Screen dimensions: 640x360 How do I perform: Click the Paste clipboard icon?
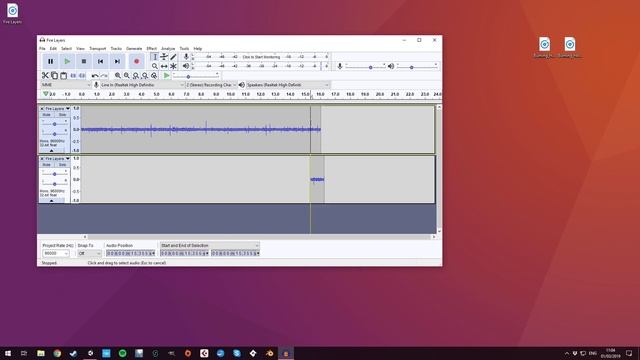click(x=63, y=76)
